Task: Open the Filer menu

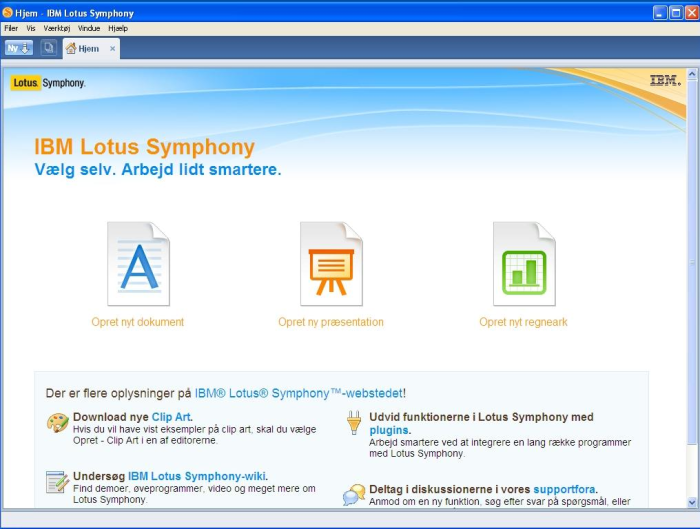Action: tap(11, 28)
